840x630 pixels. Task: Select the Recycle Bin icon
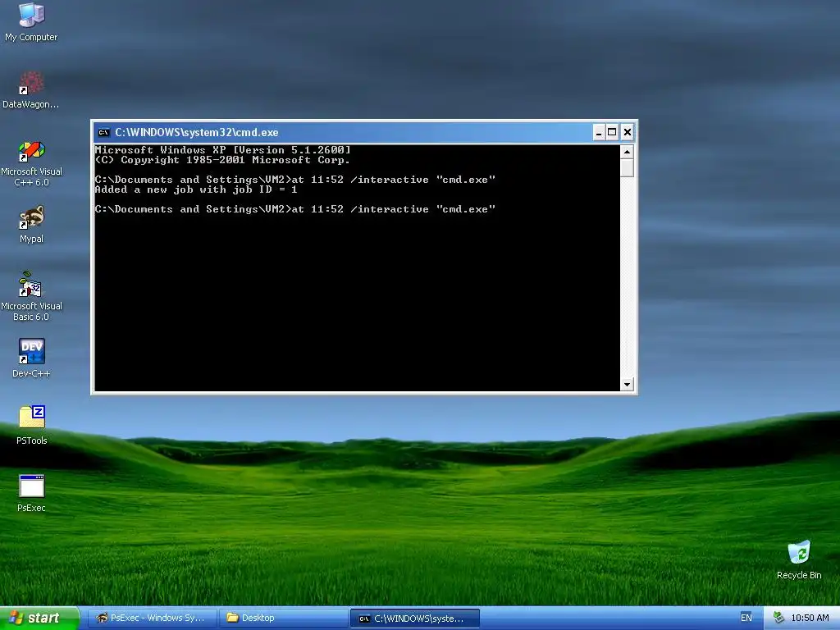[x=799, y=560]
